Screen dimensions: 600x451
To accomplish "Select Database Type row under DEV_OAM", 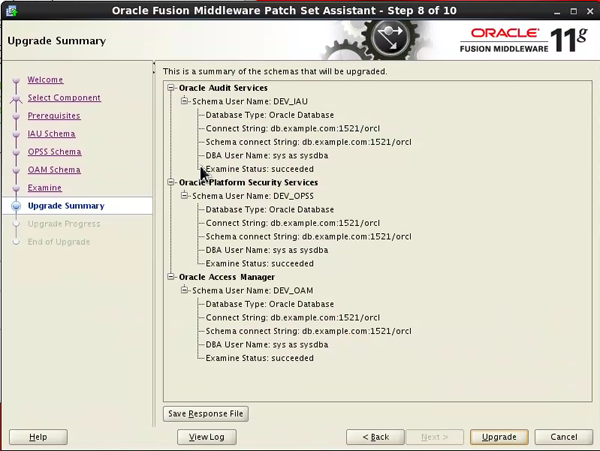I will pos(270,304).
